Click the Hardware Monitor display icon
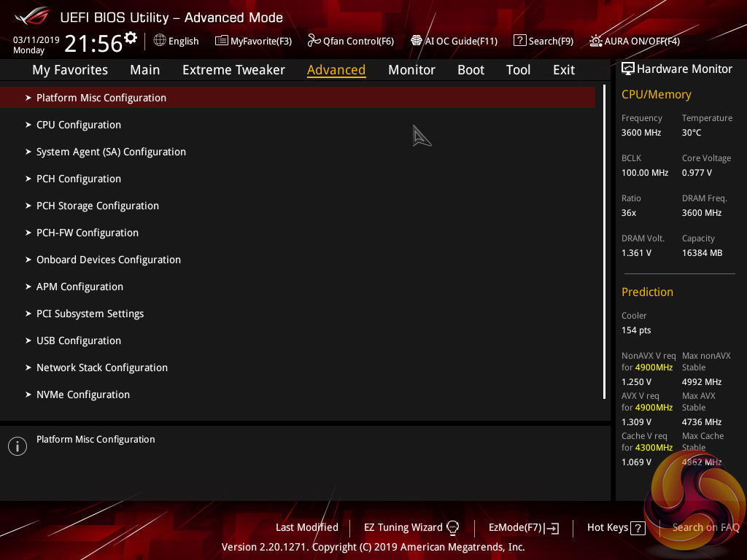This screenshot has height=560, width=747. pyautogui.click(x=628, y=69)
